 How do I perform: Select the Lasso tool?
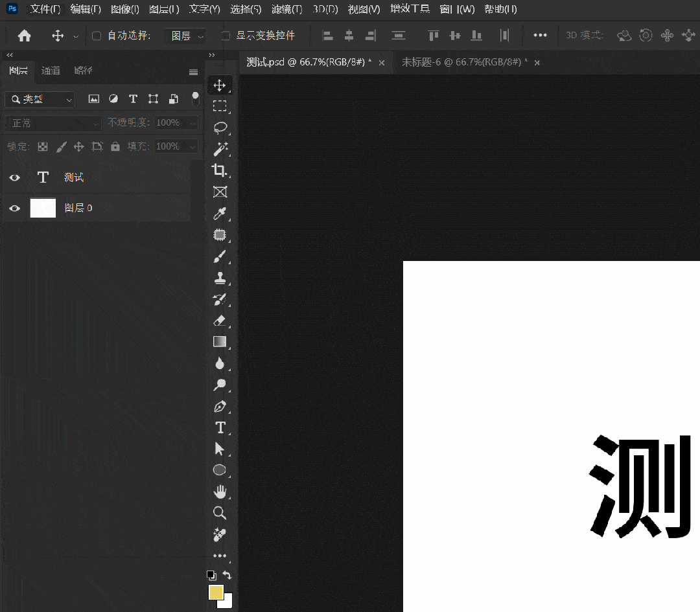[x=220, y=128]
